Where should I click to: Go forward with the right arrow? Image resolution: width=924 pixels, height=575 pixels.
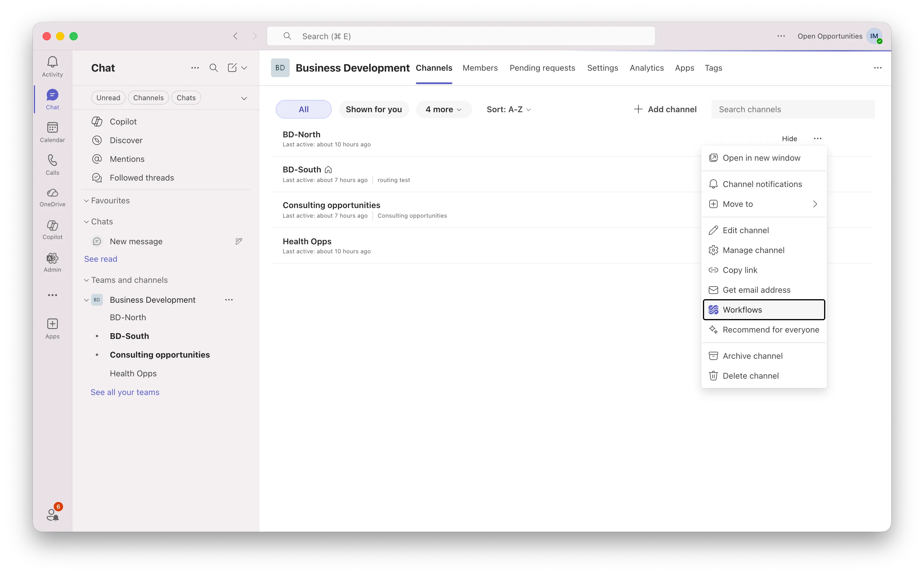click(255, 36)
